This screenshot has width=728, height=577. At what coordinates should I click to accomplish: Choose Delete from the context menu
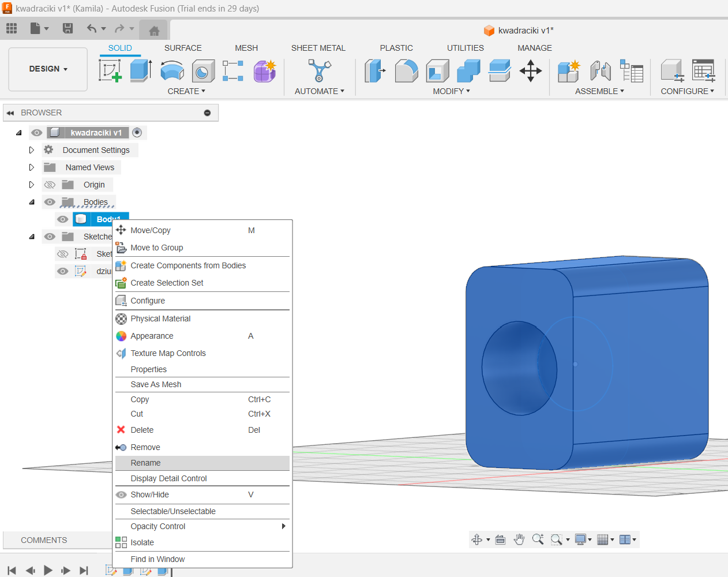pyautogui.click(x=202, y=430)
